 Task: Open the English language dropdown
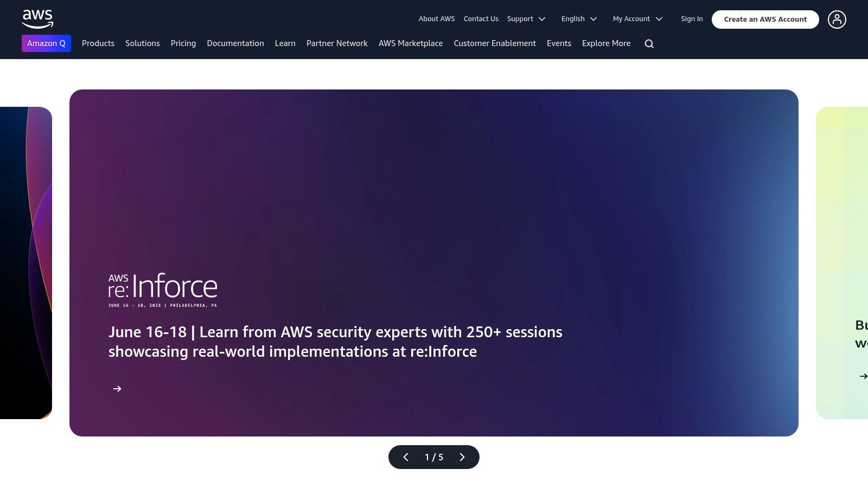[x=579, y=19]
